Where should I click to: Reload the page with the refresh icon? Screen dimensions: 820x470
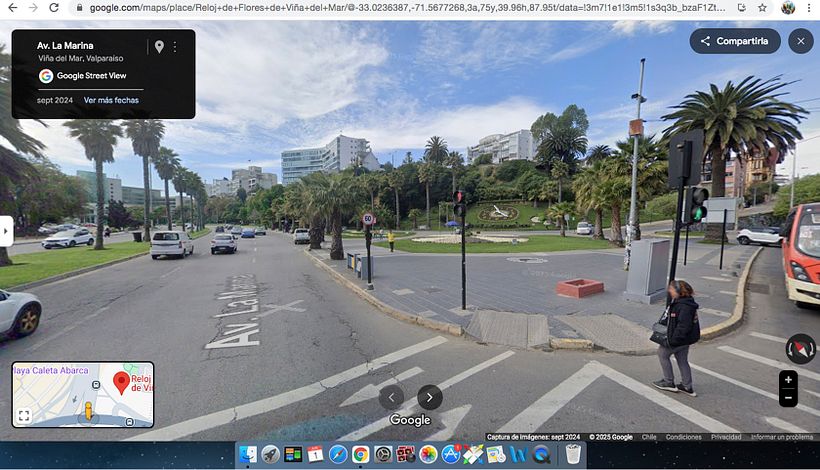[53, 8]
